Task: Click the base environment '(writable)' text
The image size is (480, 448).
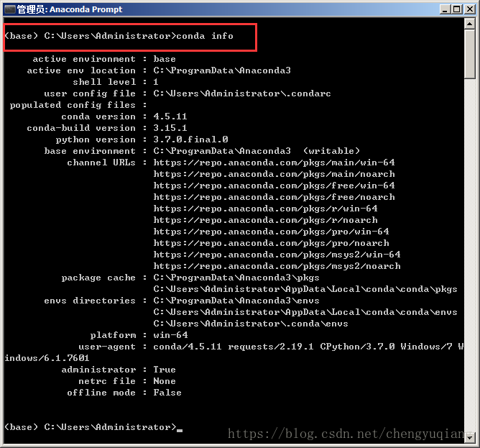Action: coord(331,151)
